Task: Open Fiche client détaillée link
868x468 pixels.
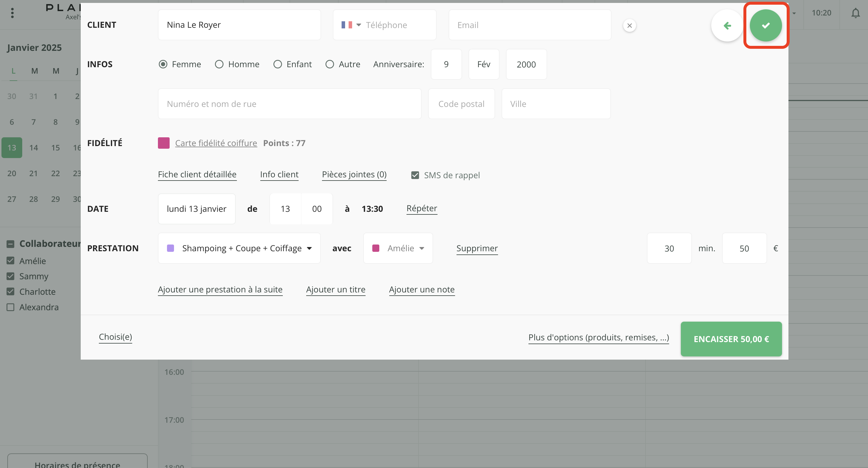Action: click(197, 174)
